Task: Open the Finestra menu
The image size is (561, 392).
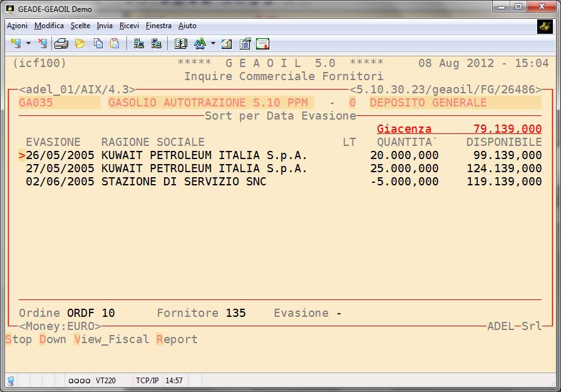Action: coord(158,26)
